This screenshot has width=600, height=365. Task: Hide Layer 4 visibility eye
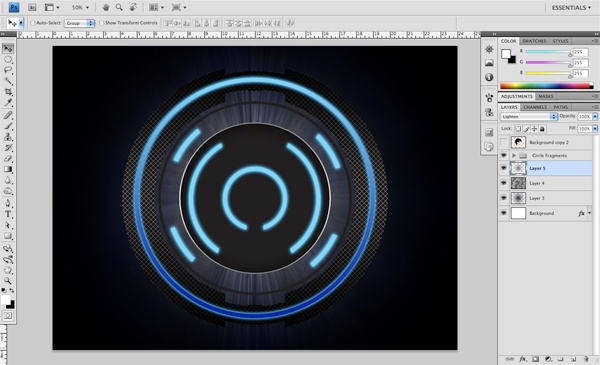pos(504,183)
